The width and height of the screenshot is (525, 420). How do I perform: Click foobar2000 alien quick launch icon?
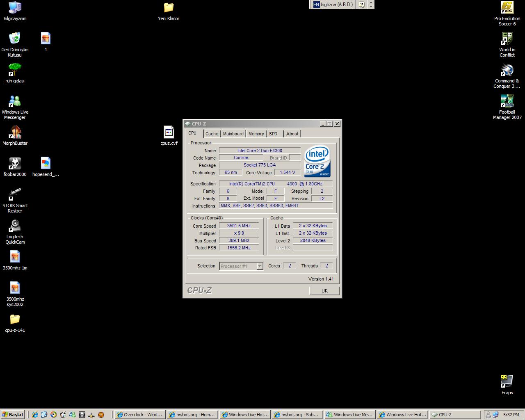tap(82, 415)
